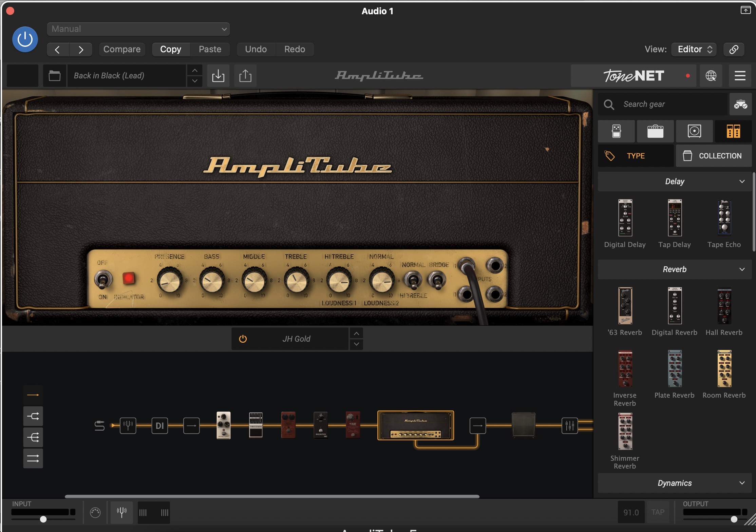Select the amplifiers gear category
Viewport: 756px width, 532px height.
655,131
